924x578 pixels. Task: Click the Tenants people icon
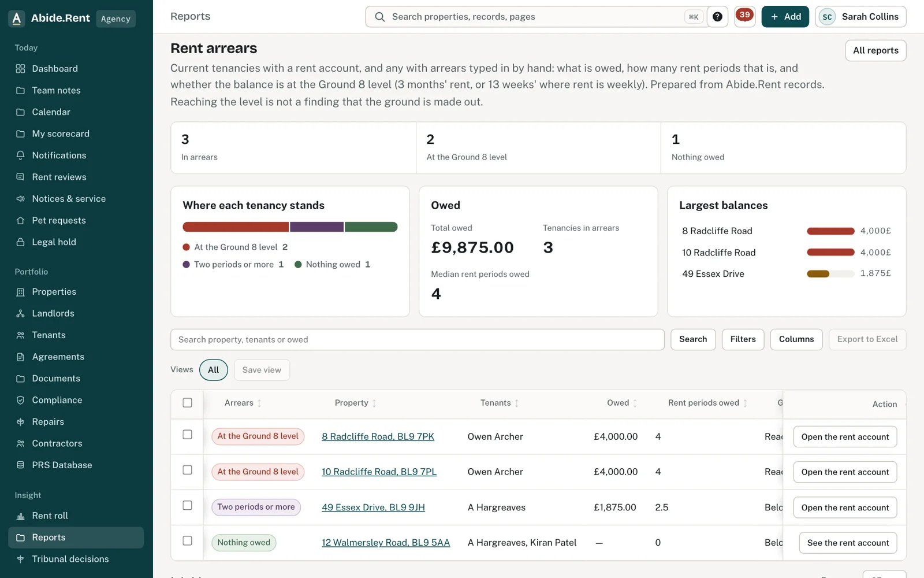[x=21, y=335]
